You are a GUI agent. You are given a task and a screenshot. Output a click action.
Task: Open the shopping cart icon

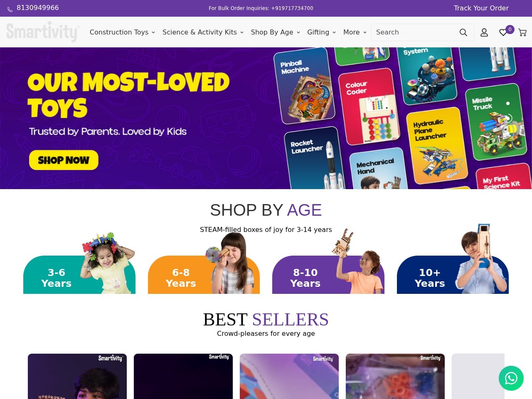522,32
